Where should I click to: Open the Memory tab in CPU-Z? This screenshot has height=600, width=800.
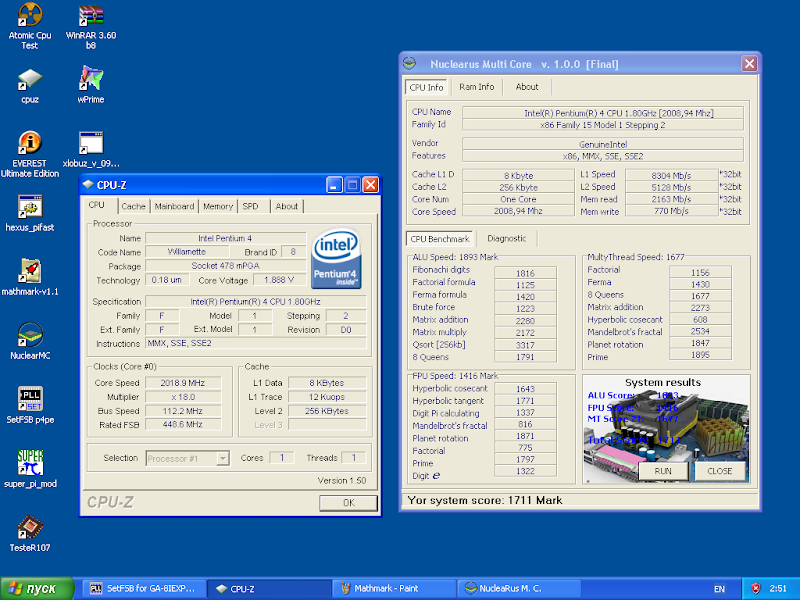pyautogui.click(x=218, y=206)
